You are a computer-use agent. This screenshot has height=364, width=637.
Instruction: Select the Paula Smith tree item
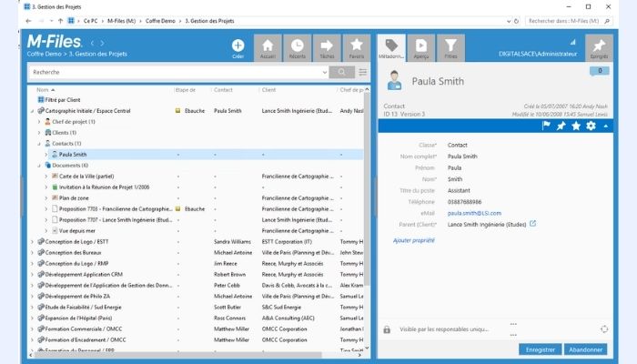pyautogui.click(x=73, y=155)
